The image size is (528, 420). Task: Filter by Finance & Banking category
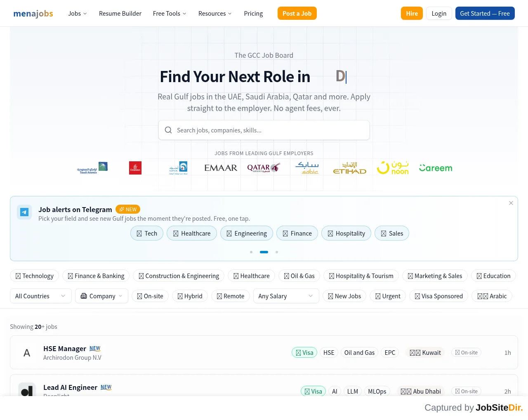click(96, 276)
